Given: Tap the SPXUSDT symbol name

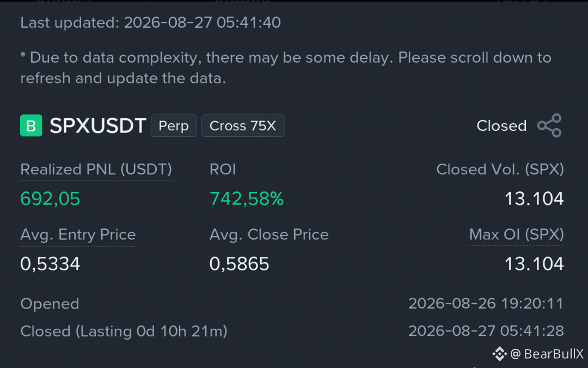Looking at the screenshot, I should [x=98, y=125].
